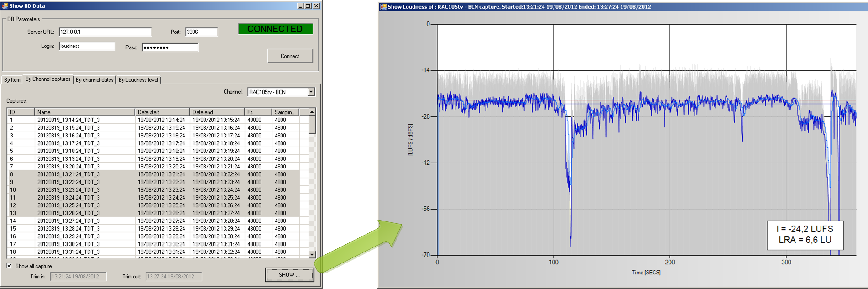Image resolution: width=868 pixels, height=289 pixels.
Task: Select capture 20120819_13:14:24_TDT_3 row
Action: [x=68, y=120]
